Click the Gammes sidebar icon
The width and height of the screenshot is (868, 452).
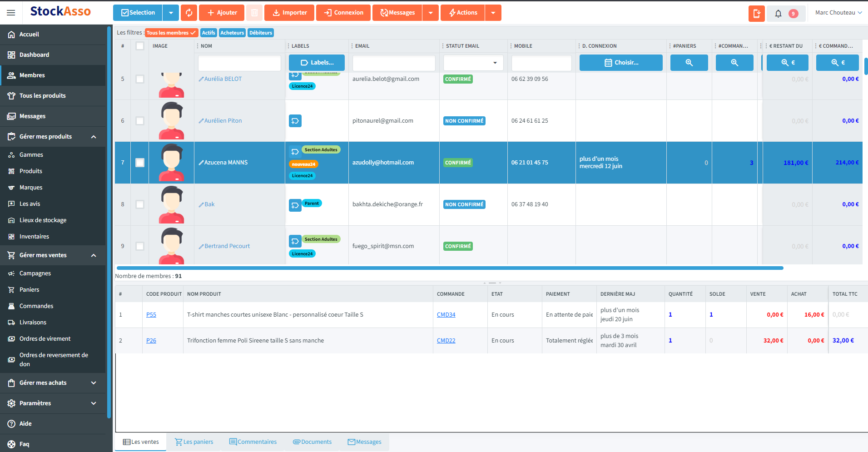[x=11, y=155]
